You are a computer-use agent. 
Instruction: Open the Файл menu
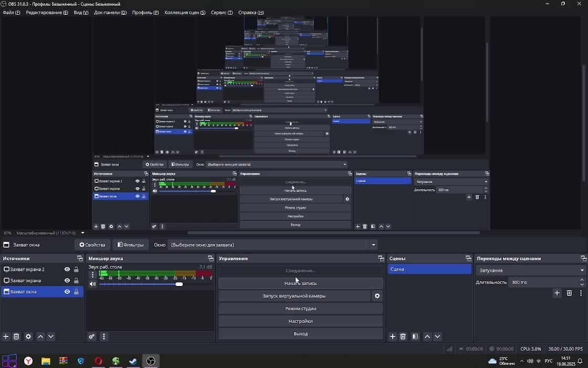click(x=11, y=13)
